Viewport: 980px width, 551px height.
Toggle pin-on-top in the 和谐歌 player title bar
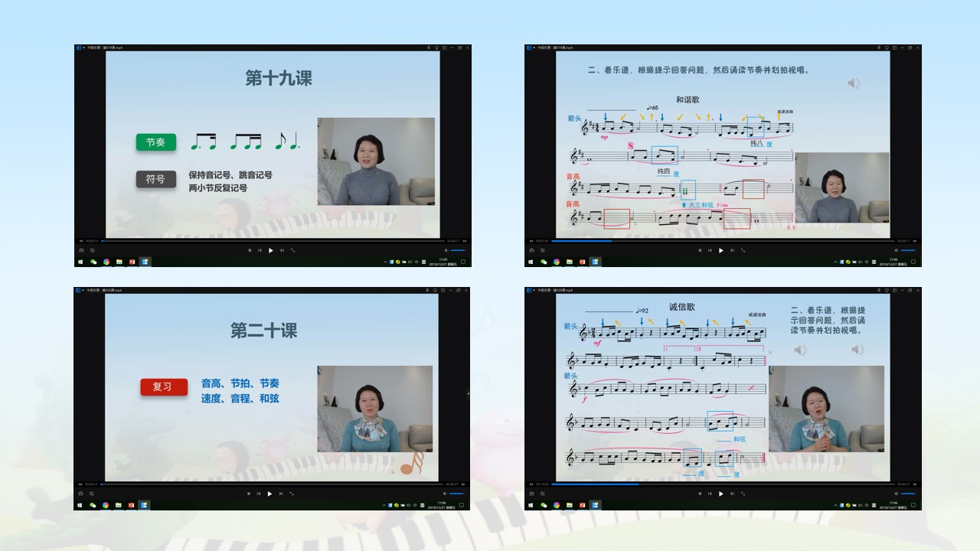point(878,47)
